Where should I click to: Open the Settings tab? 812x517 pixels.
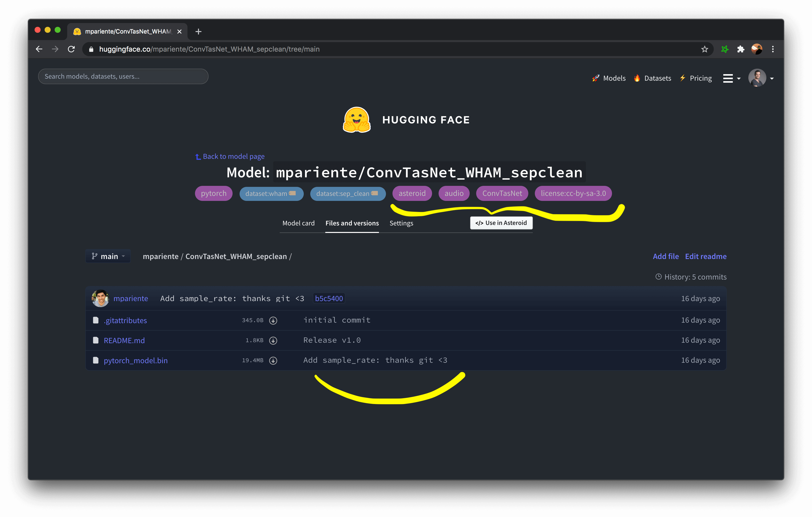pos(401,223)
